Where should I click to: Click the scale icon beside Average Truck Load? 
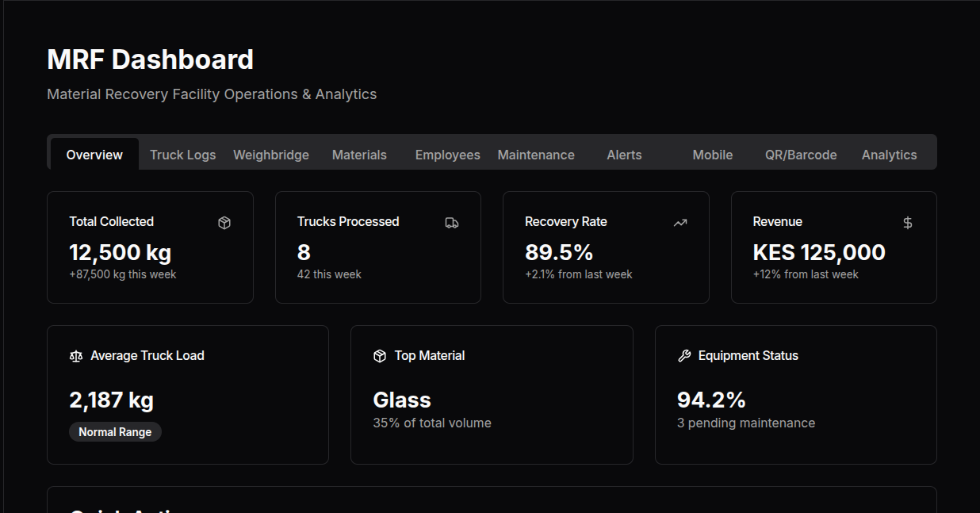coord(76,356)
